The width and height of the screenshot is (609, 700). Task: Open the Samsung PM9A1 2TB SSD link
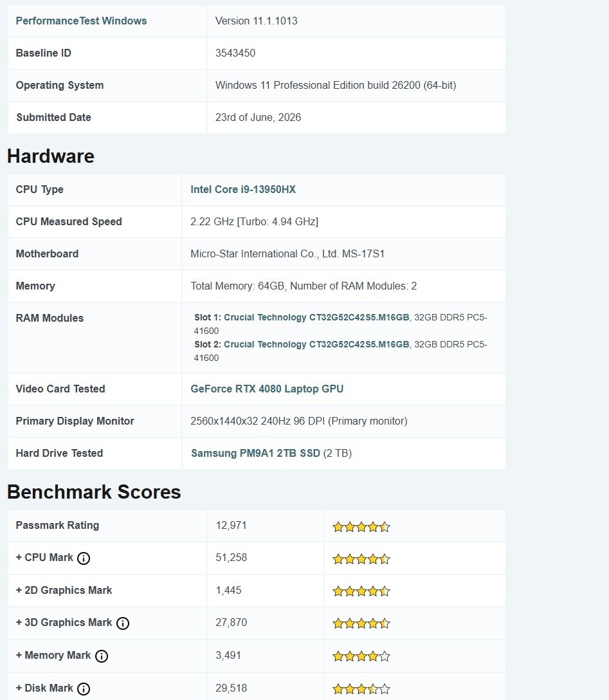(256, 453)
